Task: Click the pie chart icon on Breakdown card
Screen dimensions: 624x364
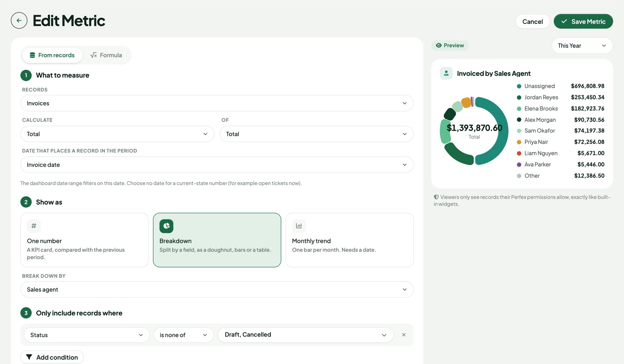Action: [x=166, y=226]
